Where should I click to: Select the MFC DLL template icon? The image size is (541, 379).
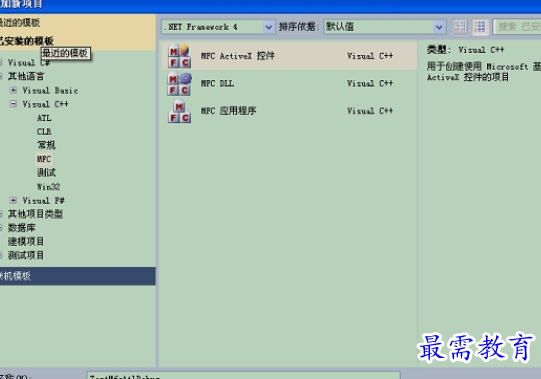179,84
